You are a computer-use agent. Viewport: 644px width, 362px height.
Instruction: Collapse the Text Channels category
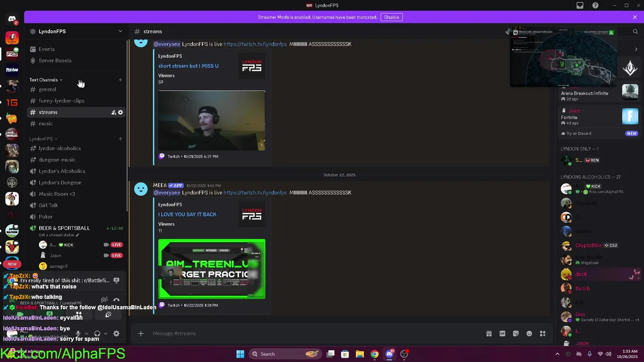[x=46, y=80]
